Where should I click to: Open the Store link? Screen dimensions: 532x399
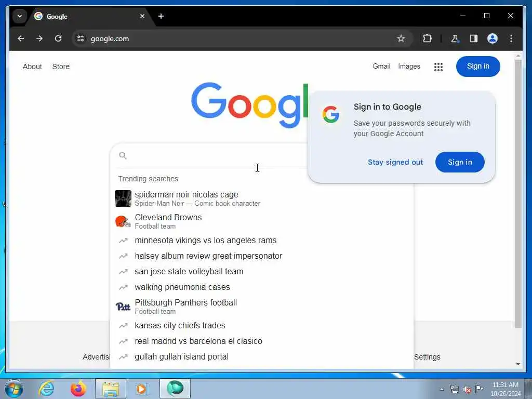tap(61, 67)
